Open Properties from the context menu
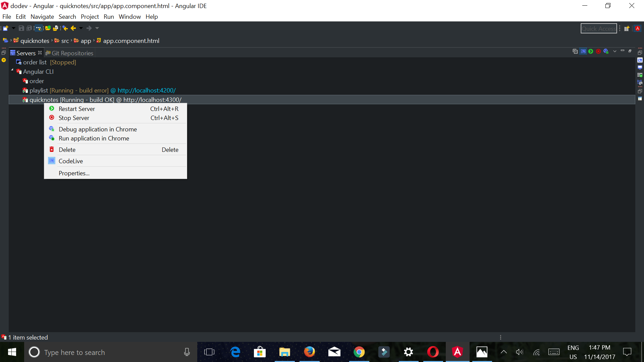This screenshot has height=362, width=644. click(x=74, y=173)
